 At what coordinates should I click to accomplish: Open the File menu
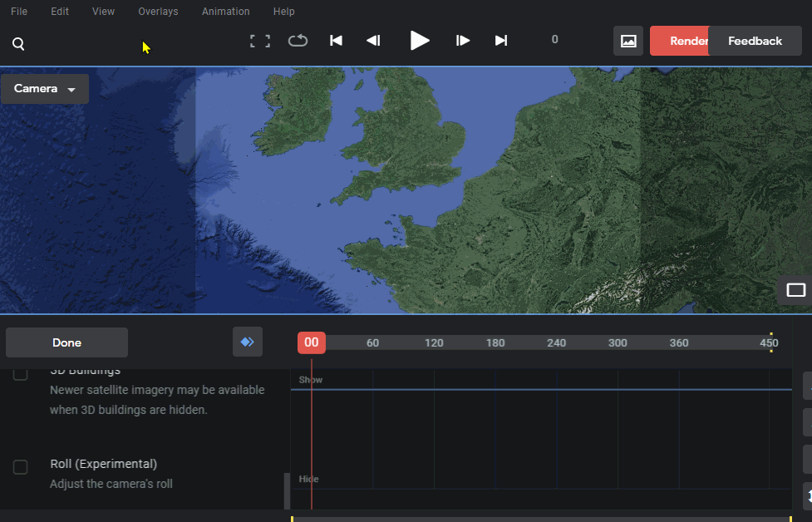click(18, 12)
